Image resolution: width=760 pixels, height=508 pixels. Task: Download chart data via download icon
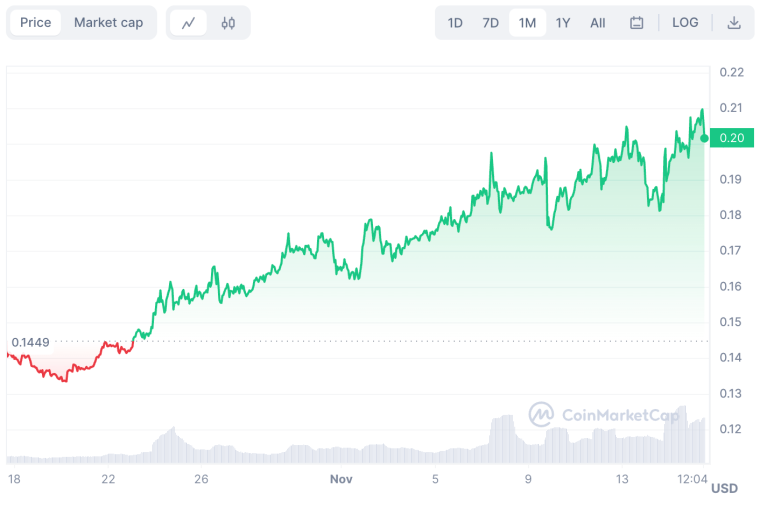click(x=734, y=23)
